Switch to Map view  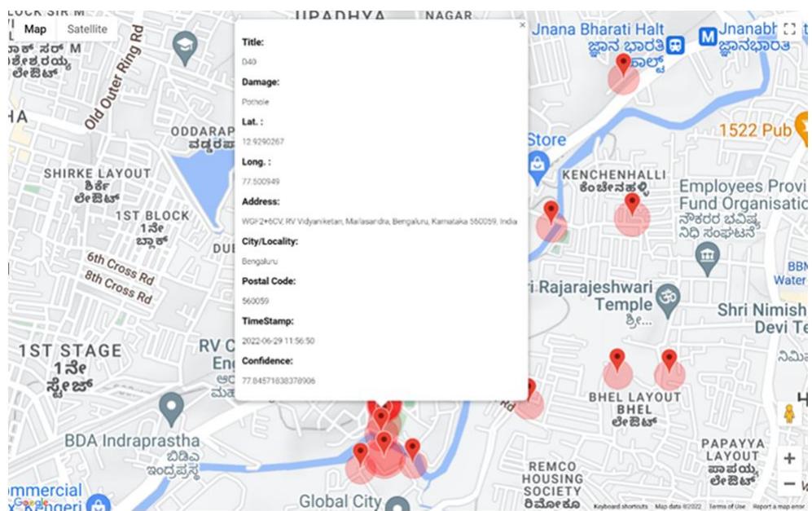pos(34,29)
